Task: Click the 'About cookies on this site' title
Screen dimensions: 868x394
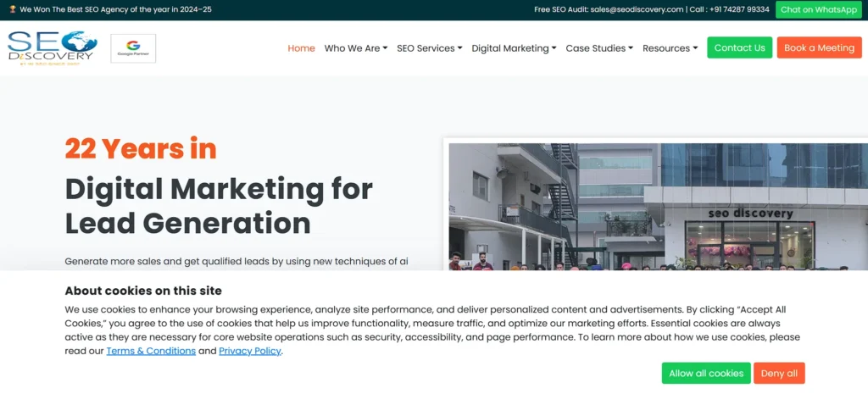Action: 143,291
